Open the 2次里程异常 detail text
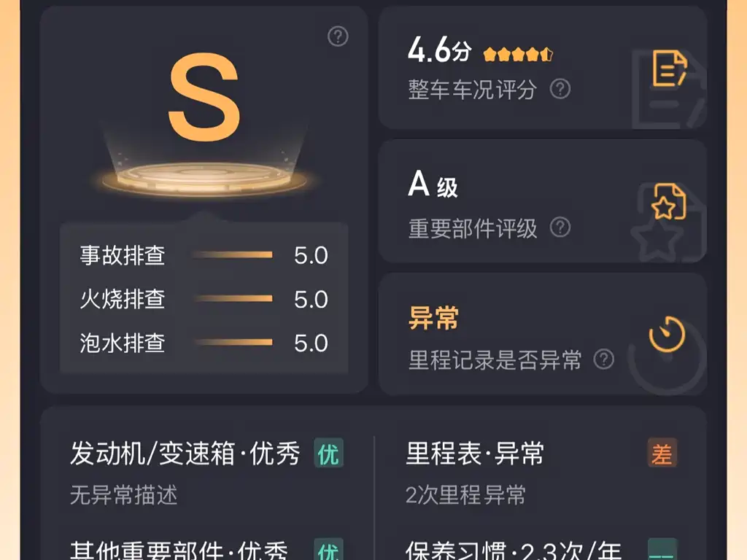 [x=465, y=495]
